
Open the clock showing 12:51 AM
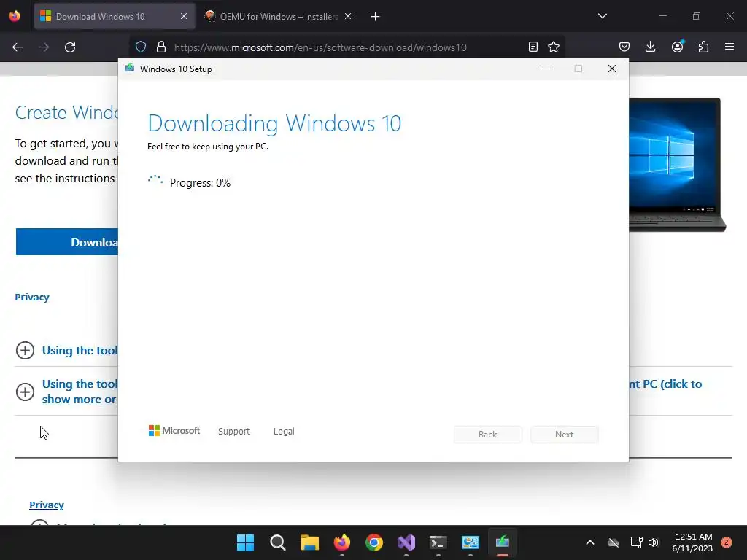pos(692,542)
